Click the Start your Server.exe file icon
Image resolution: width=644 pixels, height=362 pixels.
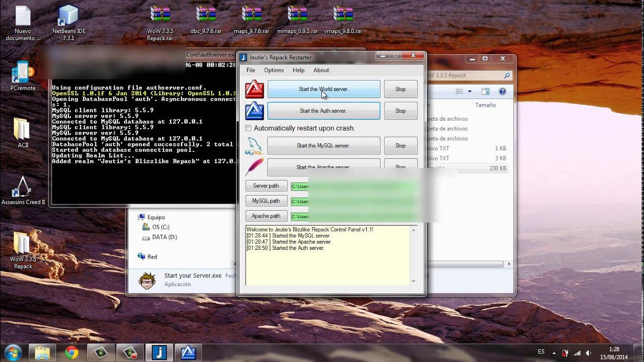click(147, 280)
